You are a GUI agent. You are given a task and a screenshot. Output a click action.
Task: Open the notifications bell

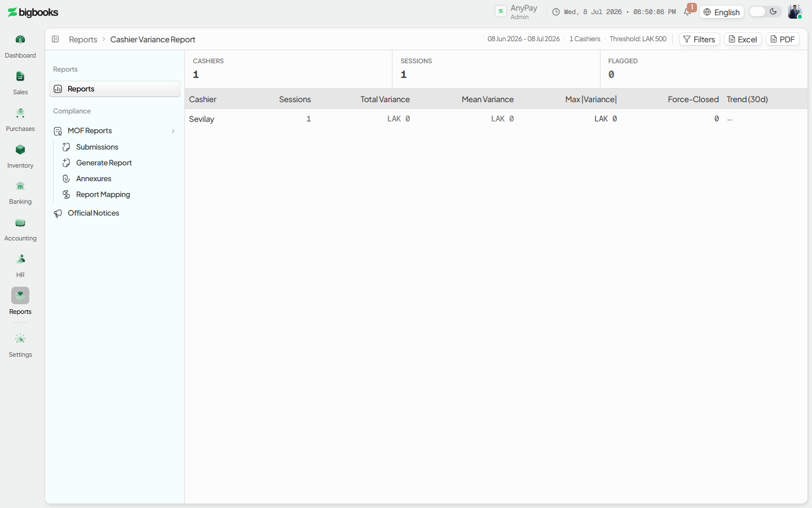pos(688,11)
